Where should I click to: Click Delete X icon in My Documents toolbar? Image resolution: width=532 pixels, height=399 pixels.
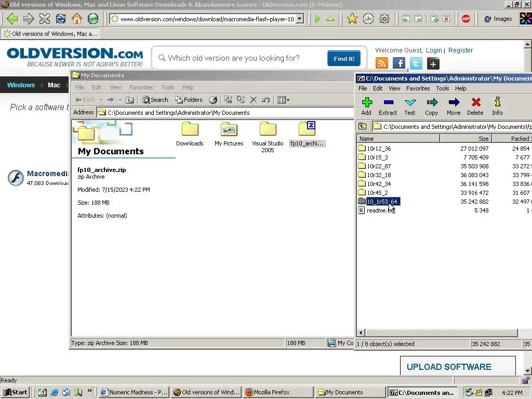[x=253, y=100]
